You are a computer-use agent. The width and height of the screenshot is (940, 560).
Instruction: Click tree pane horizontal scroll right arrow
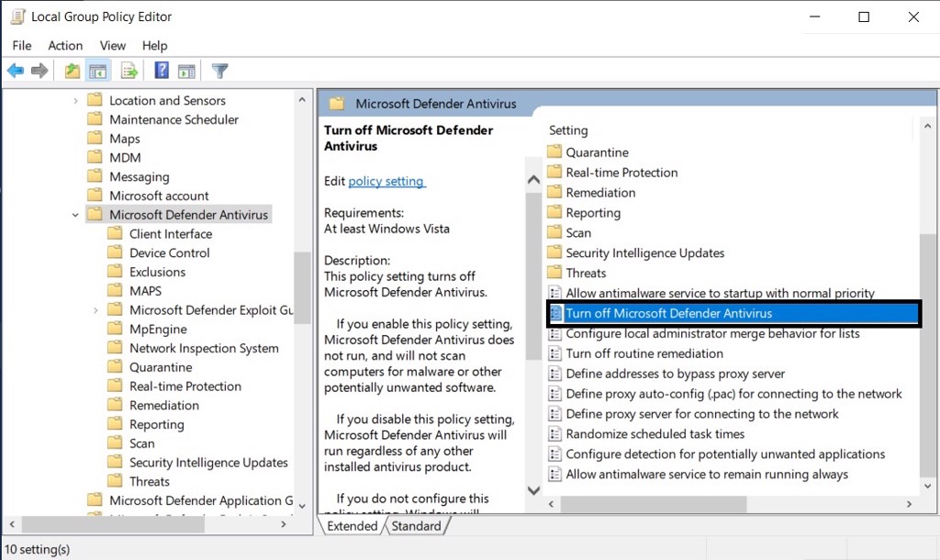284,524
